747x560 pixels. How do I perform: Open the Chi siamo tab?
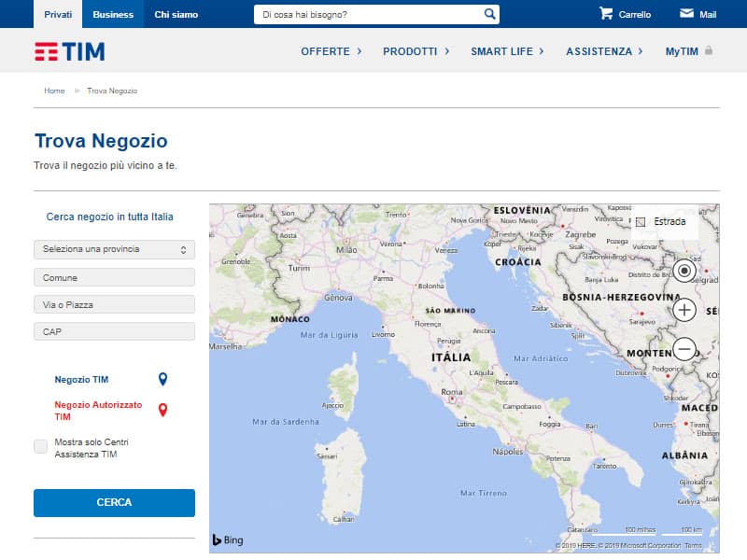pyautogui.click(x=176, y=14)
